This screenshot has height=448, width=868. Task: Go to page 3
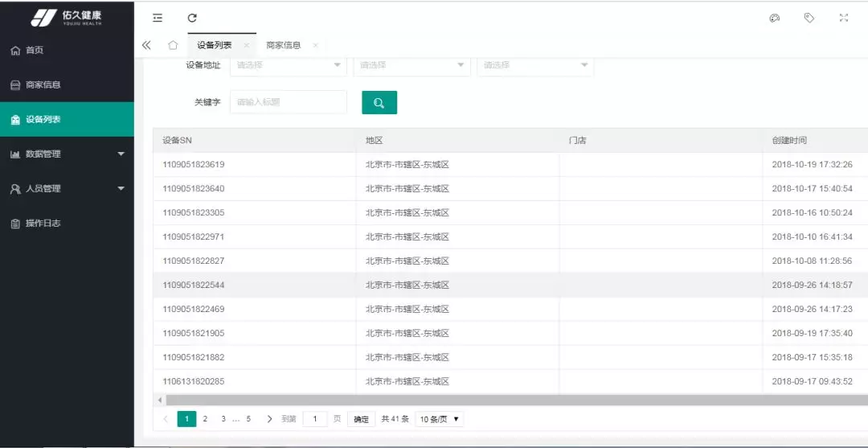(223, 419)
